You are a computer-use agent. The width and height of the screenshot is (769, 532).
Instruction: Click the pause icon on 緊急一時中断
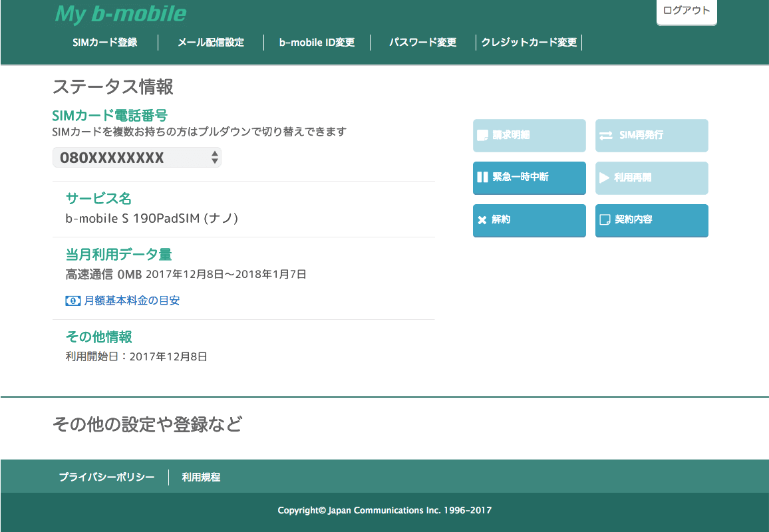pyautogui.click(x=482, y=177)
